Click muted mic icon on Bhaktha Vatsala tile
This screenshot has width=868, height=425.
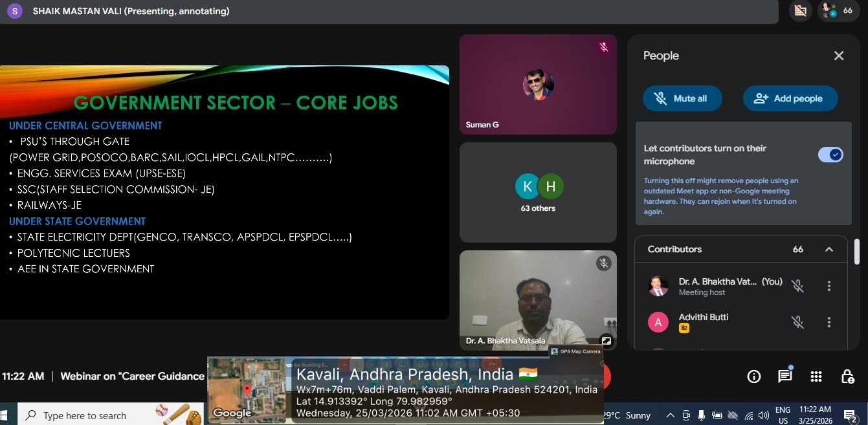(x=604, y=263)
